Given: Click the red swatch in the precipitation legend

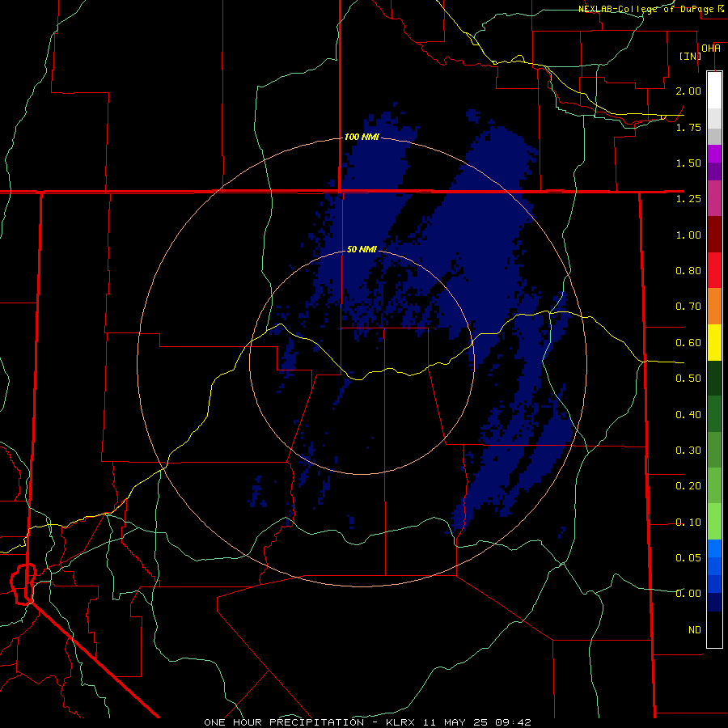Looking at the screenshot, I should (x=714, y=270).
